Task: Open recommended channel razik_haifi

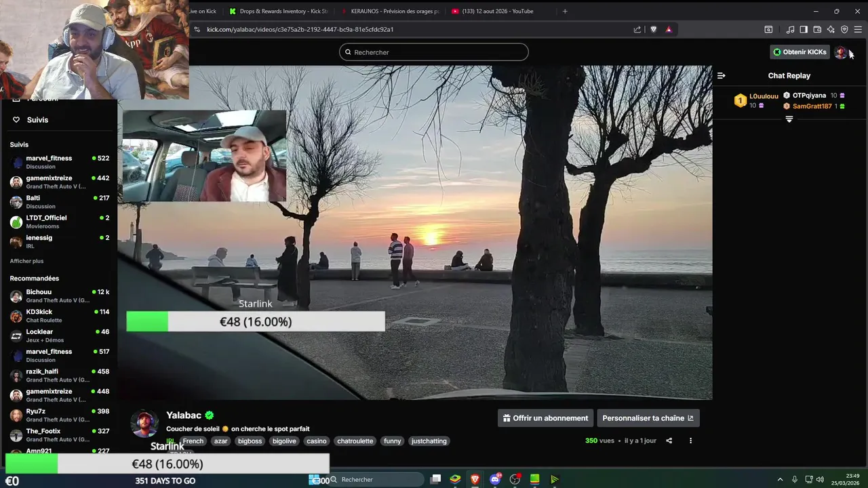Action: pyautogui.click(x=60, y=375)
